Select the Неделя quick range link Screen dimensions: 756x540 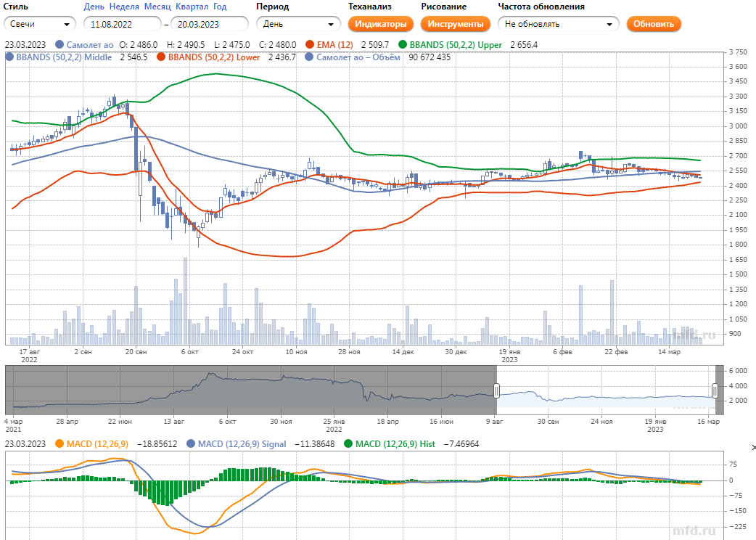[123, 7]
